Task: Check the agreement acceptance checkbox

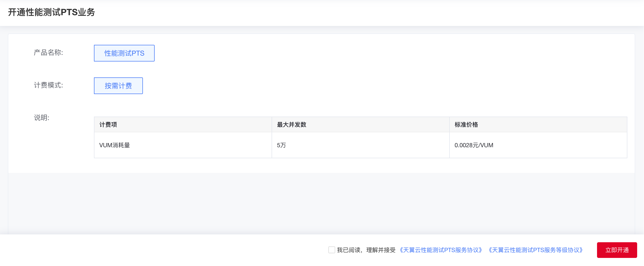Action: (x=332, y=250)
